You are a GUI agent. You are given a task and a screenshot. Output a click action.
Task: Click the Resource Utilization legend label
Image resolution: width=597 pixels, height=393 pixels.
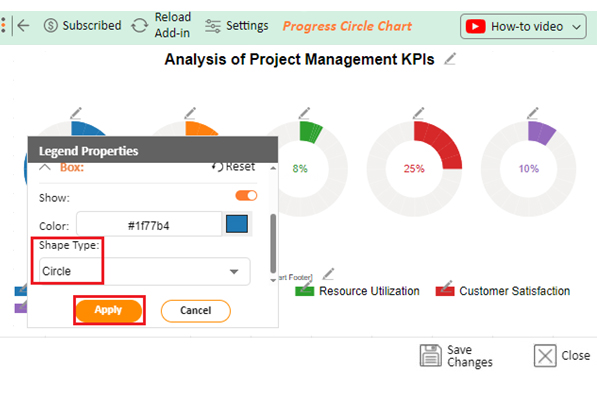point(369,291)
